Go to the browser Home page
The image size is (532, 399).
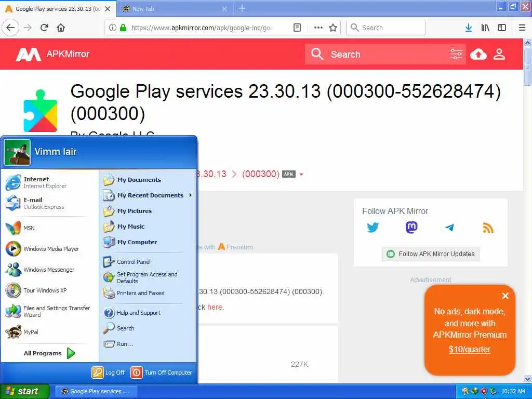(x=61, y=28)
